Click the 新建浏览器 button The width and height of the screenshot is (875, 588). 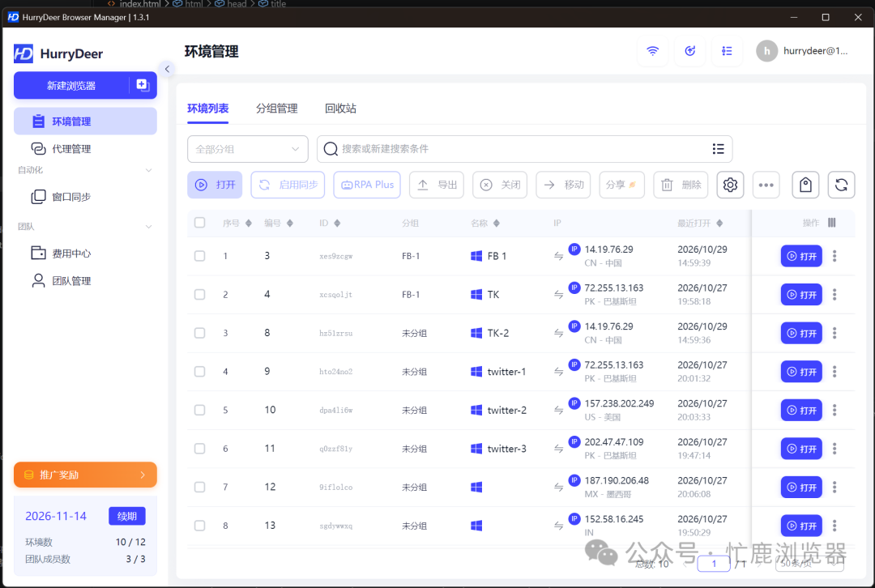point(71,85)
